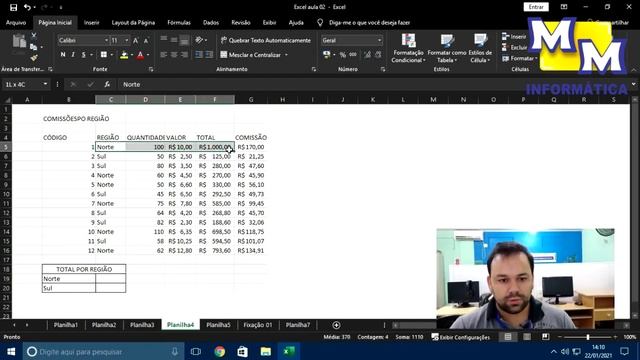Toggle middle vertical alignment
Image resolution: width=640 pixels, height=360 pixels.
[x=174, y=40]
